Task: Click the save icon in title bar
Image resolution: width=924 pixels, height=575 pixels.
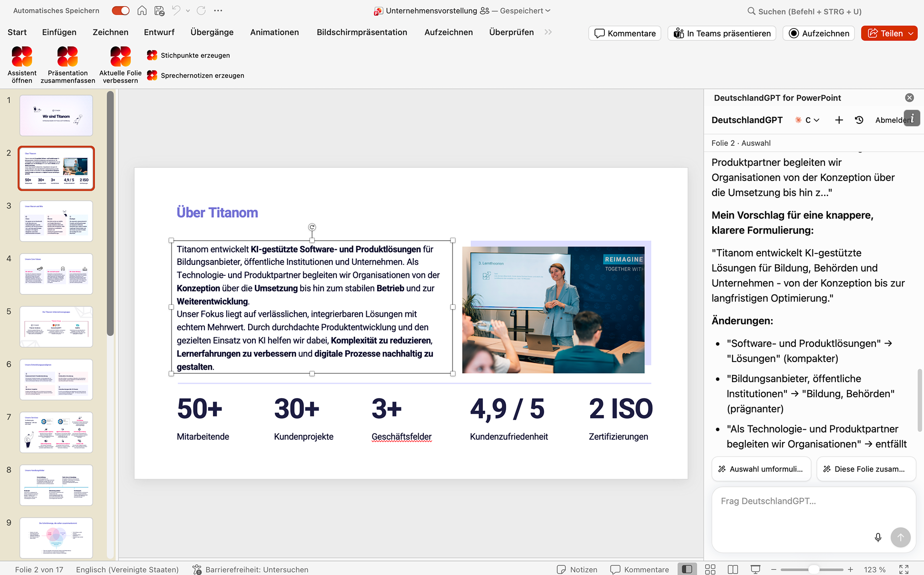Action: [160, 10]
